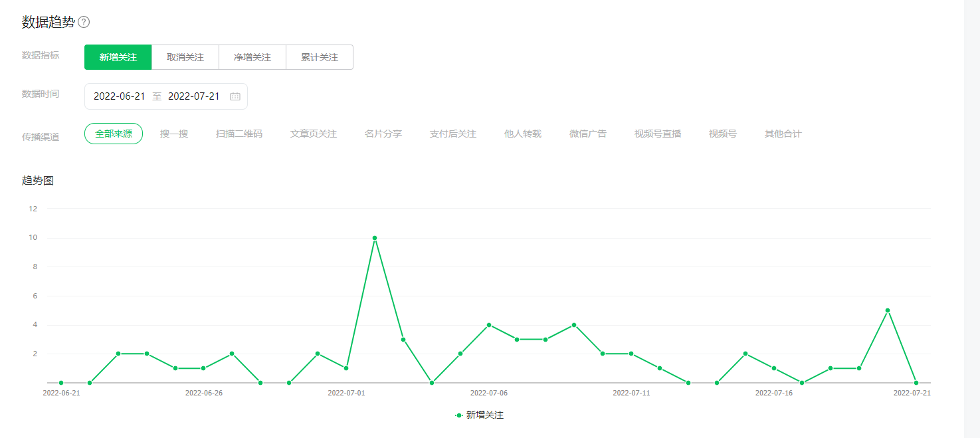Click the 2022-07-06 data point at value 4
The height and width of the screenshot is (438, 980).
[488, 325]
